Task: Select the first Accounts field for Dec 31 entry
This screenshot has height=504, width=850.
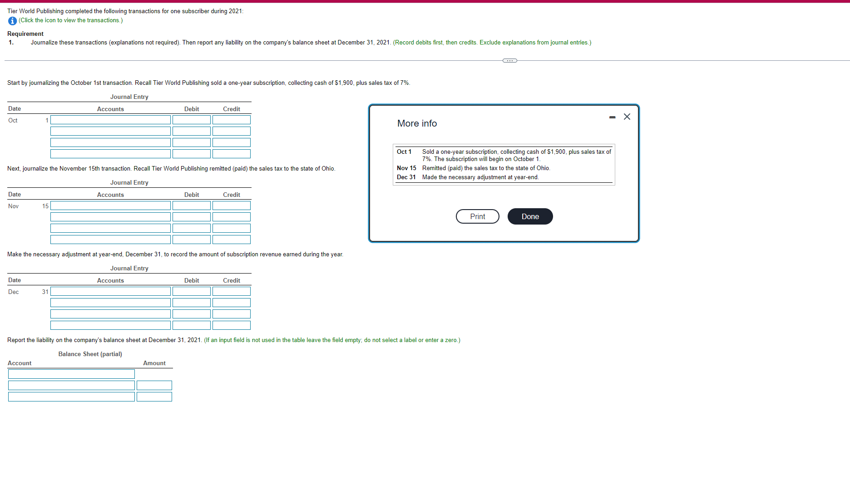Action: [x=110, y=291]
